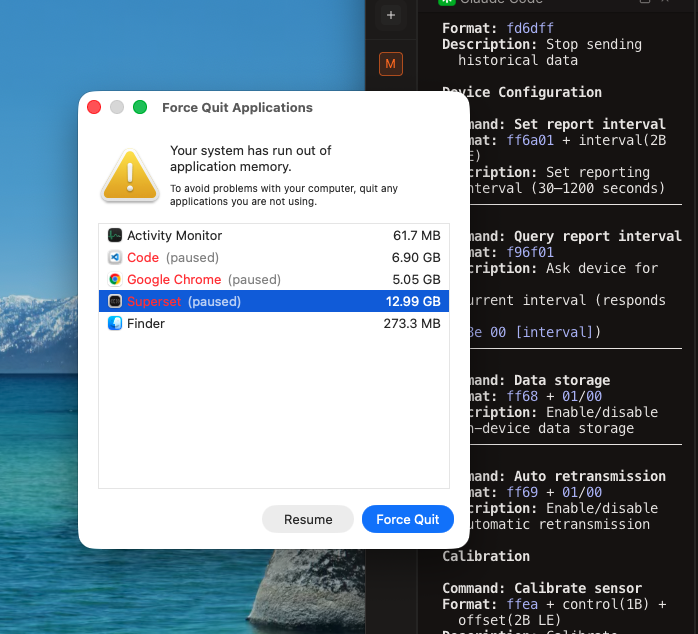The width and height of the screenshot is (698, 634).
Task: Select Activity Monitor in the app list
Action: click(x=274, y=235)
